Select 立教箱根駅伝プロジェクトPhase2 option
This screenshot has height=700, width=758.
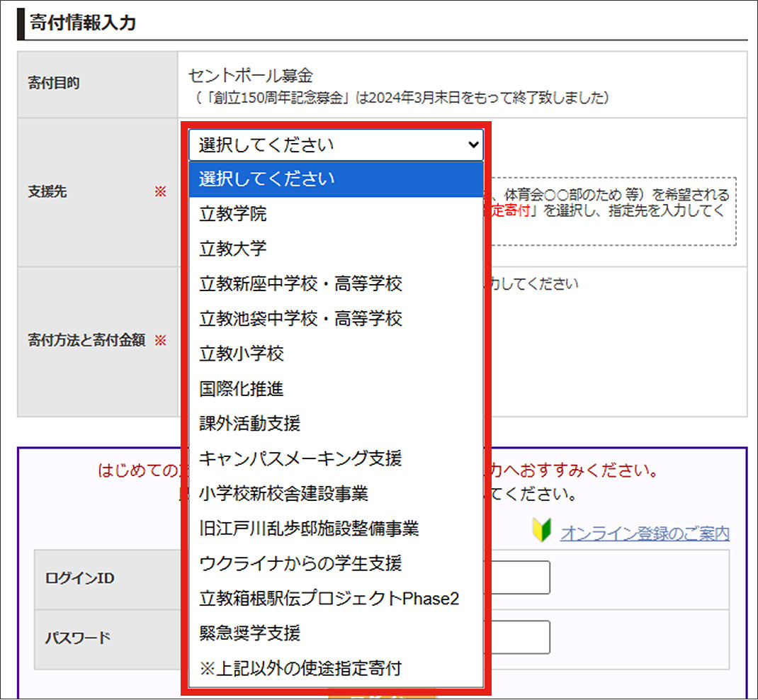click(x=336, y=599)
